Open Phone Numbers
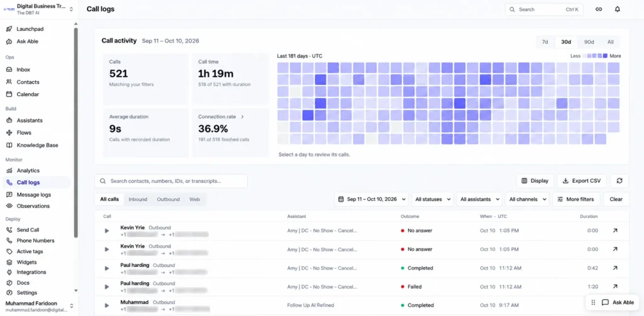Viewport: 644px width, 316px height. click(35, 241)
